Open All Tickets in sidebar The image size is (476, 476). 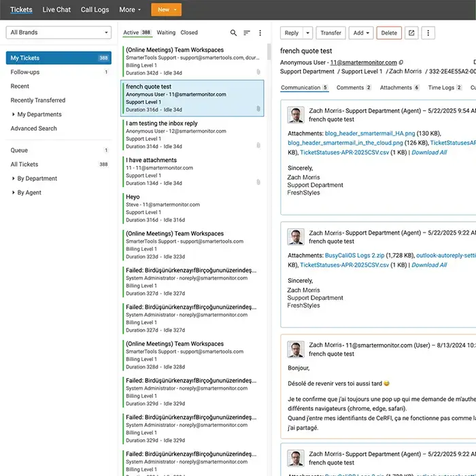[58, 165]
